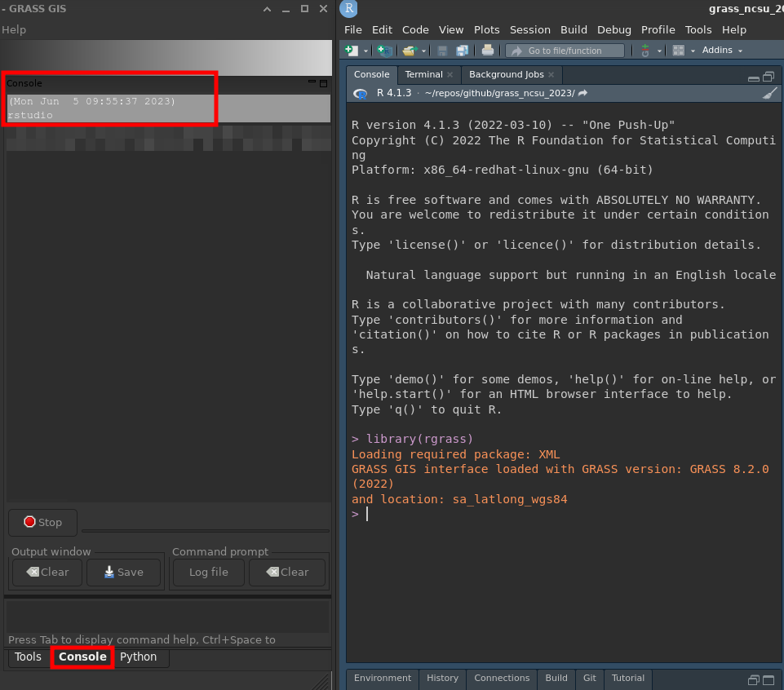Screen dimensions: 784x690
Task: Print the current file in RStudio
Action: click(488, 51)
